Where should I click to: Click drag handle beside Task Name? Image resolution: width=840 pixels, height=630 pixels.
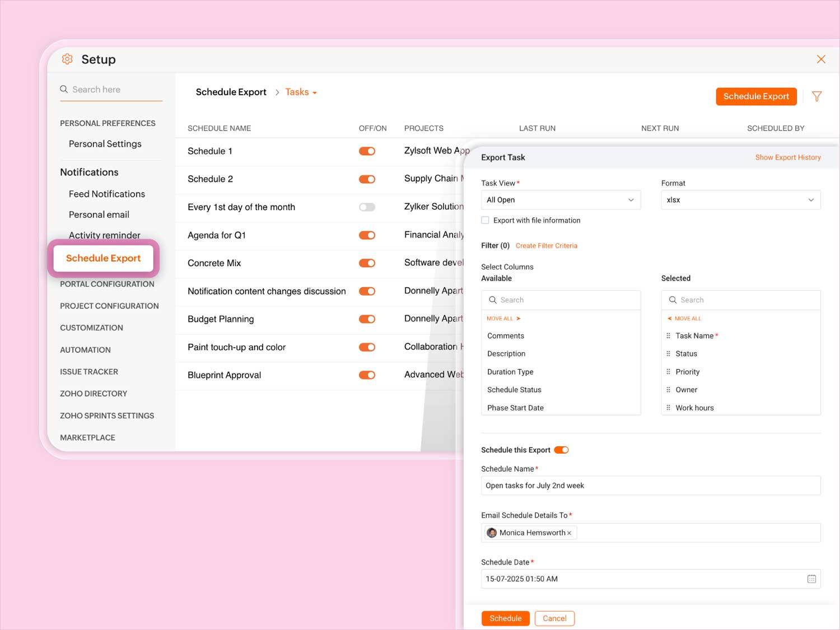[x=668, y=335]
